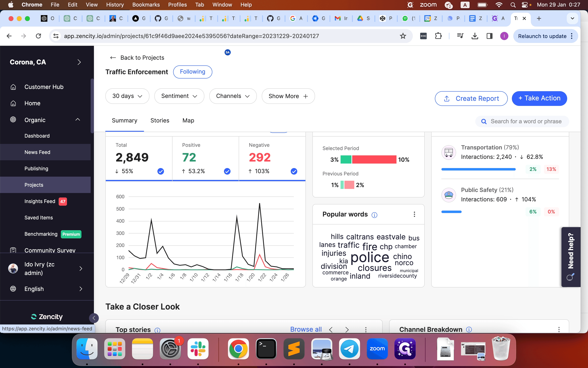Go to next top story arrow
This screenshot has height=368, width=588.
coord(347,330)
